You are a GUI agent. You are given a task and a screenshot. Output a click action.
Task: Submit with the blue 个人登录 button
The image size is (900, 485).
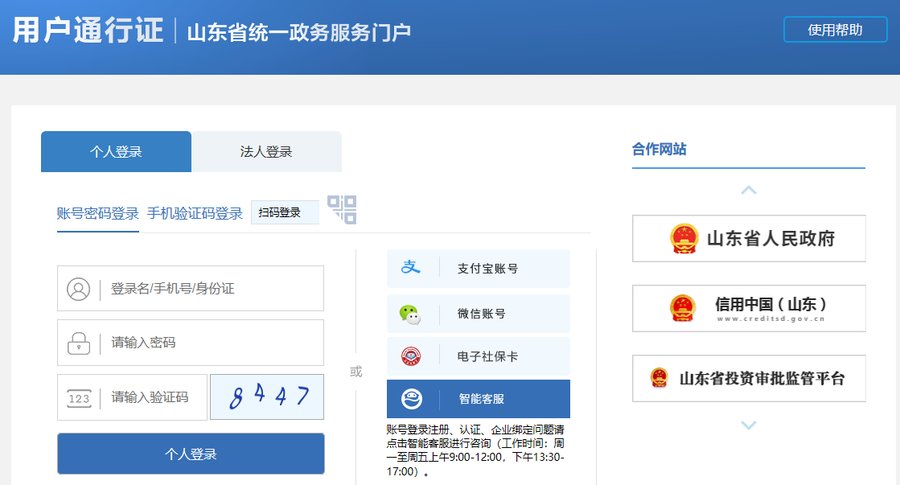pos(191,454)
